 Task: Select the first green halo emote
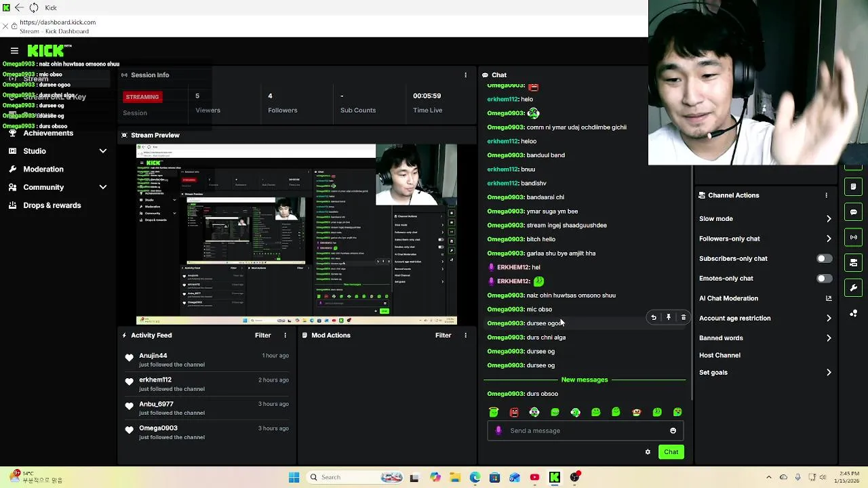pos(494,412)
